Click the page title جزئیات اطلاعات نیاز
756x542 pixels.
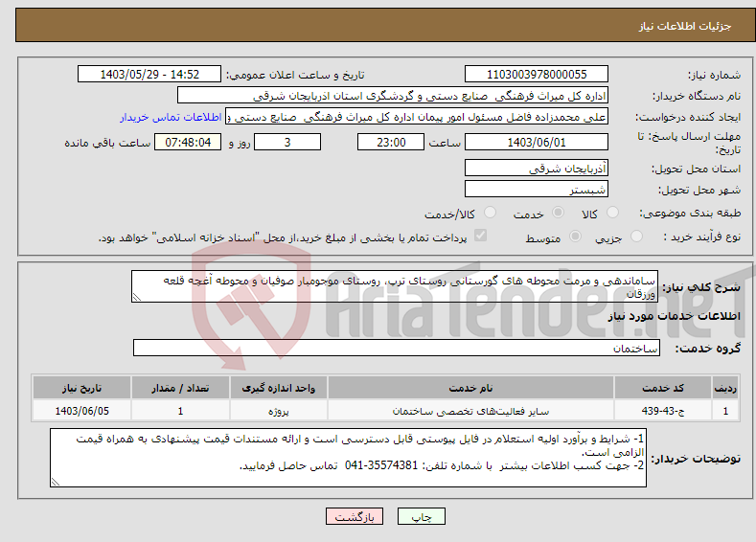685,26
